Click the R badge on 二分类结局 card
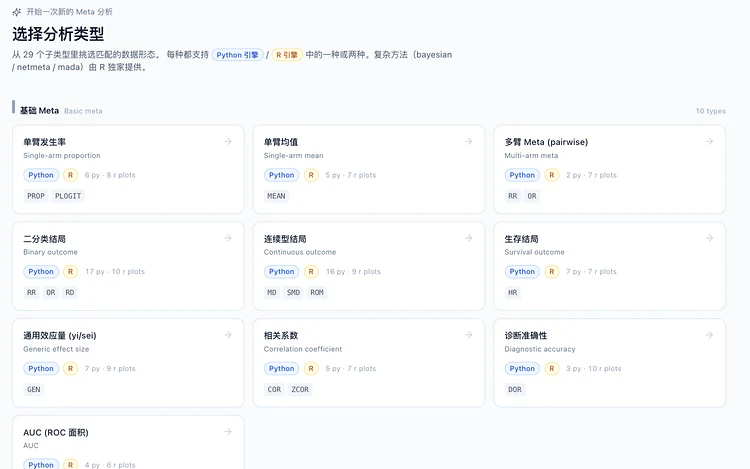 [x=70, y=272]
